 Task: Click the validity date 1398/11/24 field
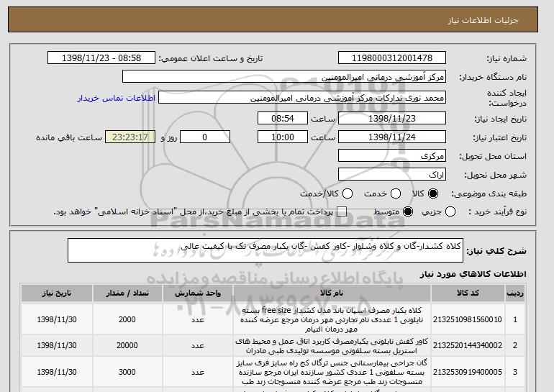(x=392, y=137)
